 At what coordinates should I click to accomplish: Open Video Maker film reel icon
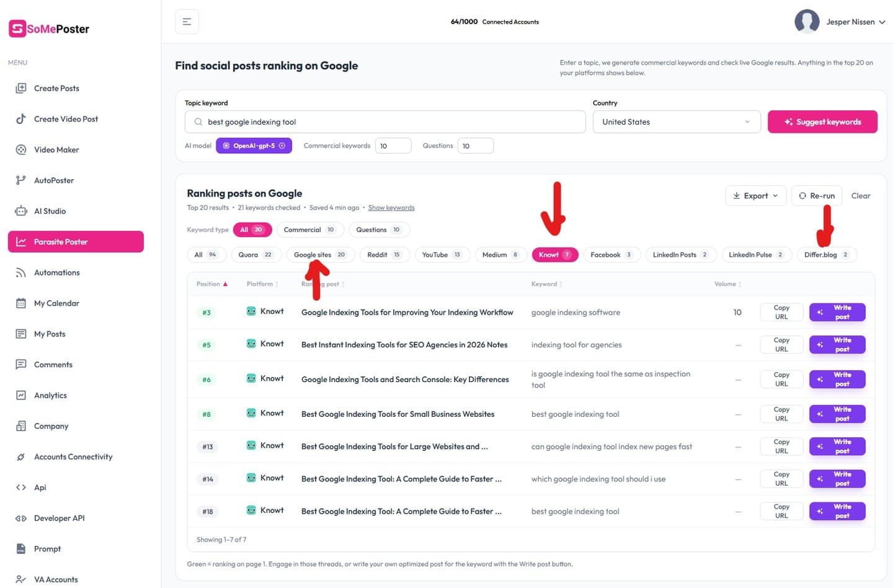tap(21, 149)
